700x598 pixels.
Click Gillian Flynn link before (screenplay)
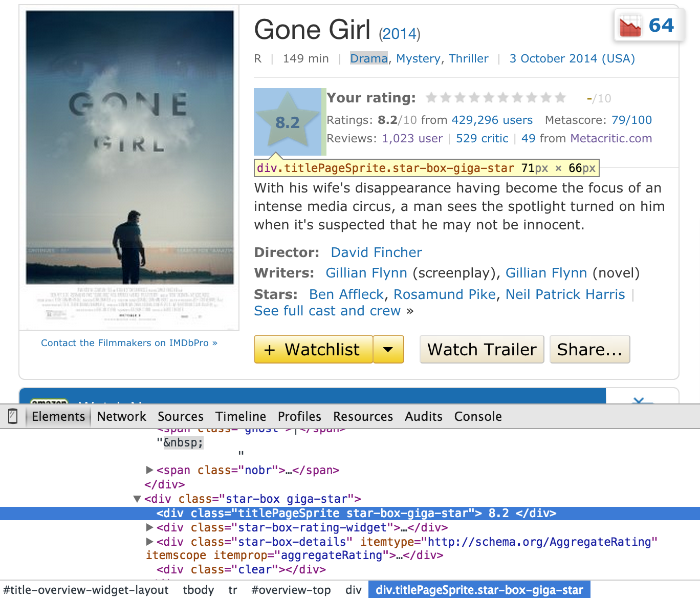366,273
